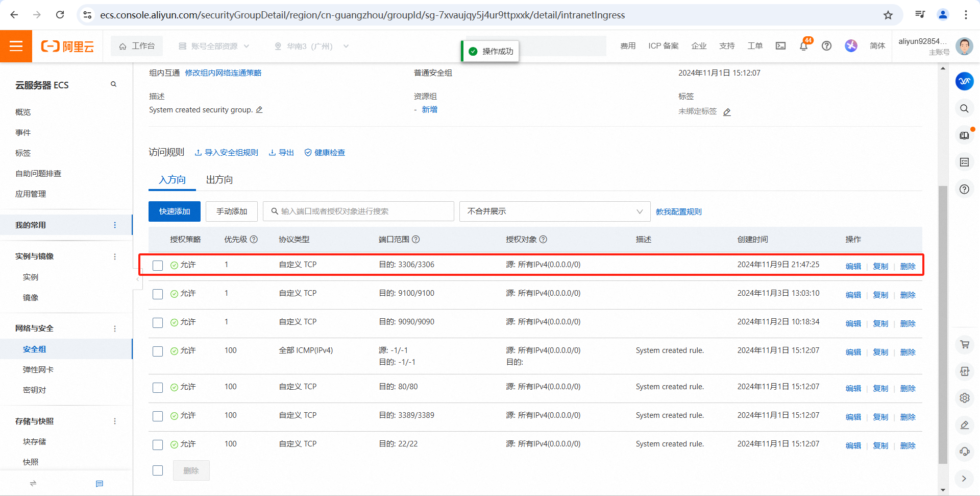Click 复制 for the 22/22 rule

tap(880, 445)
